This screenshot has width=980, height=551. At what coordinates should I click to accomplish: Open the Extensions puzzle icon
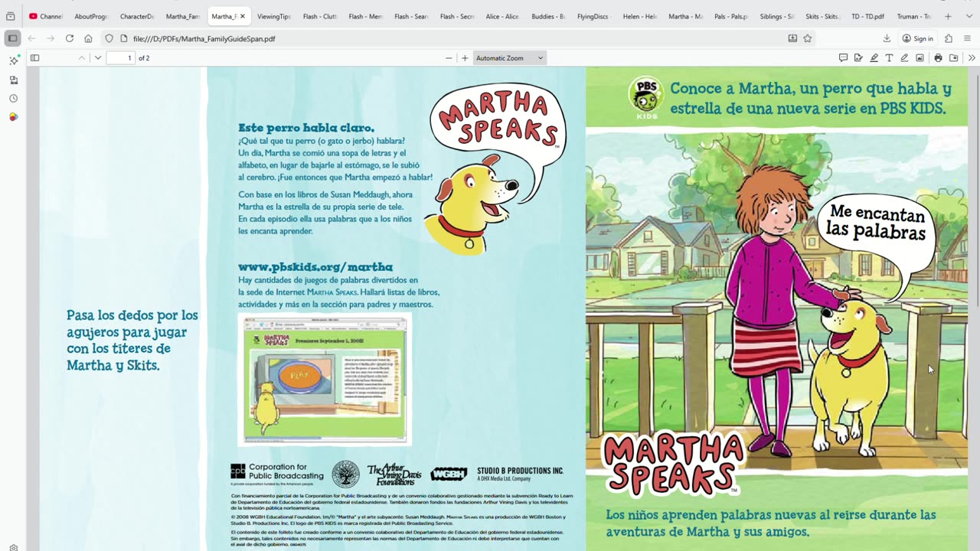tap(949, 38)
